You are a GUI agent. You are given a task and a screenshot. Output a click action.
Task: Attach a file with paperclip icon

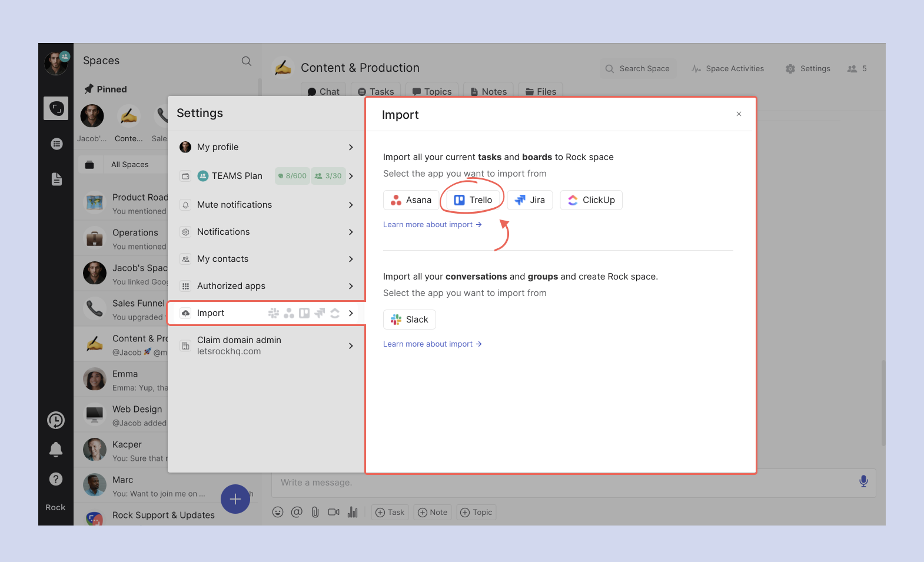[315, 512]
